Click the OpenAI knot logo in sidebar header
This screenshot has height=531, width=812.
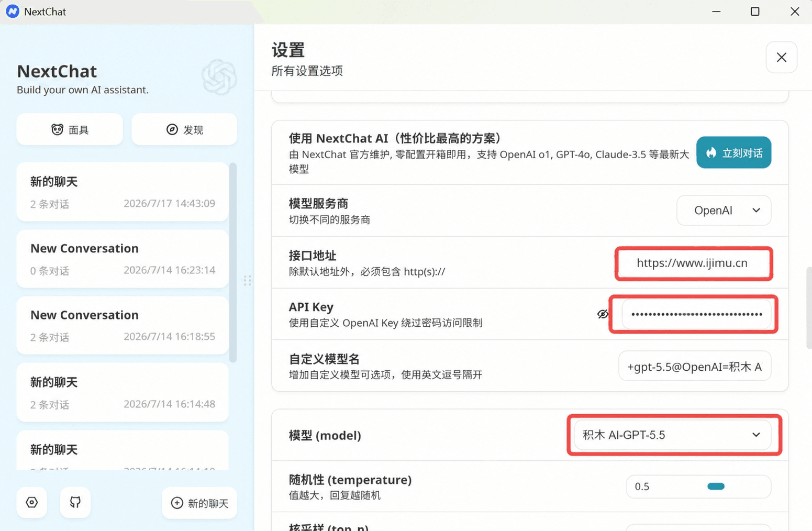coord(219,77)
